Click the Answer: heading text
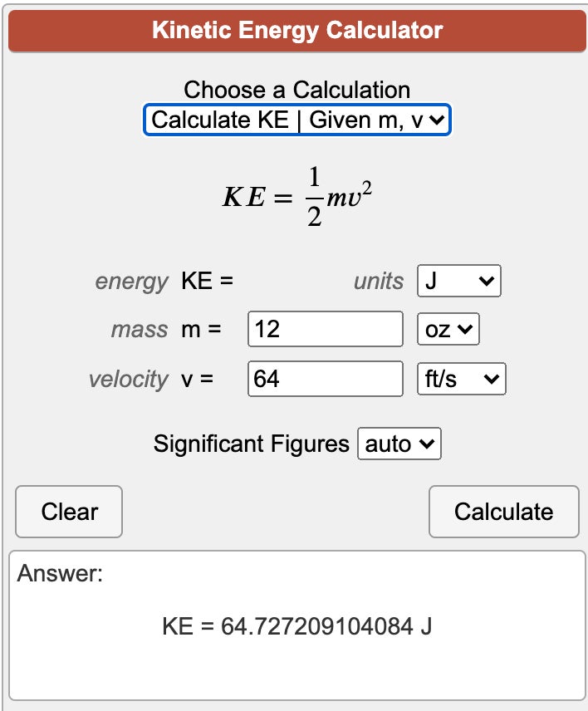Image resolution: width=588 pixels, height=711 pixels. [60, 573]
